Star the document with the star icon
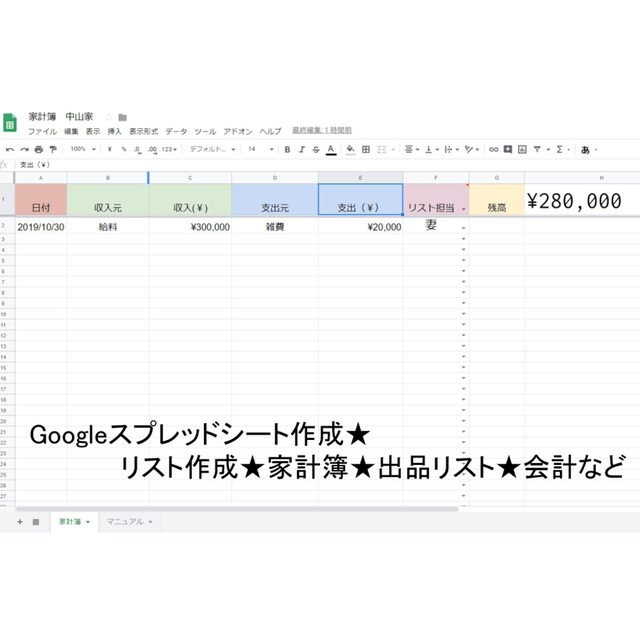 [x=108, y=117]
